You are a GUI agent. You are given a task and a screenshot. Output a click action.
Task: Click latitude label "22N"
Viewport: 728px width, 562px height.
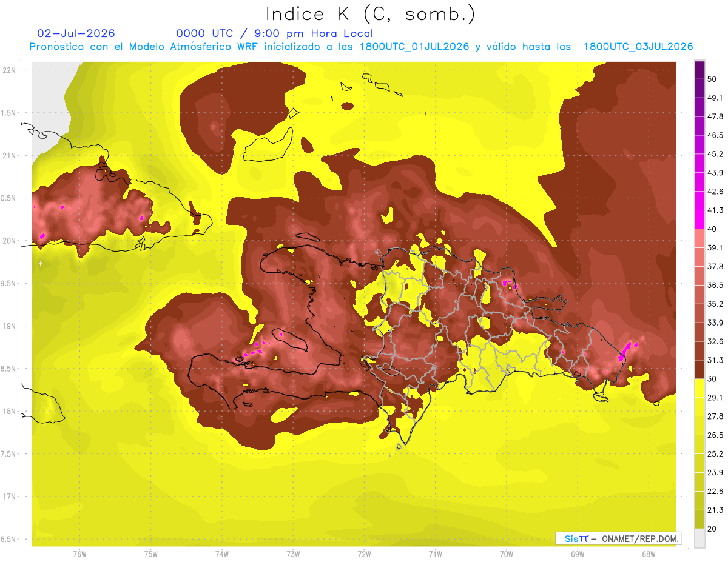[x=10, y=70]
